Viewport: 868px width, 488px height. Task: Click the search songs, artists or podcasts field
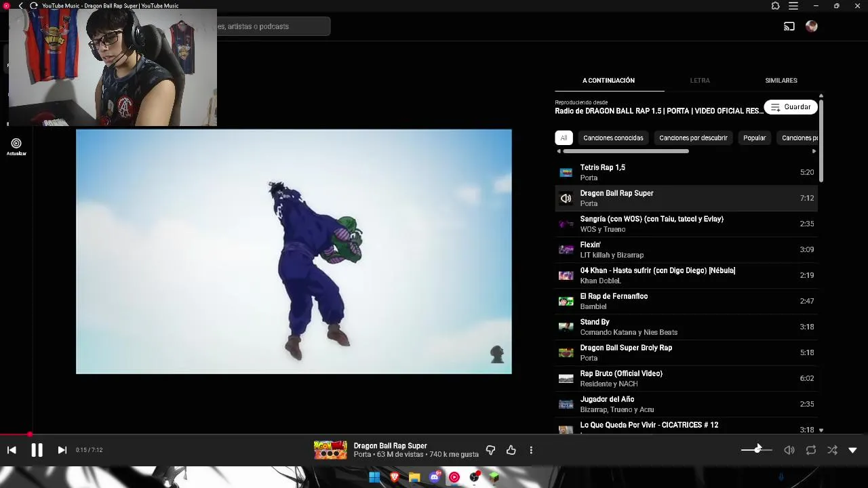click(x=273, y=26)
